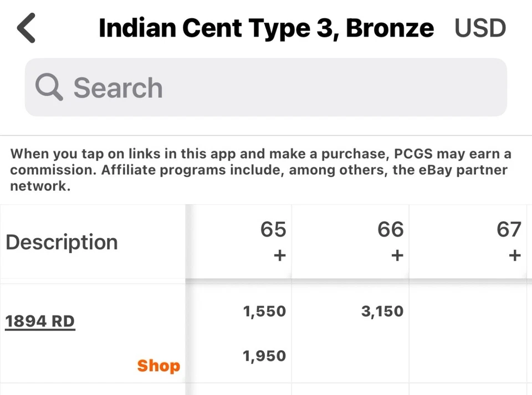Click the Description column header

coord(62,242)
